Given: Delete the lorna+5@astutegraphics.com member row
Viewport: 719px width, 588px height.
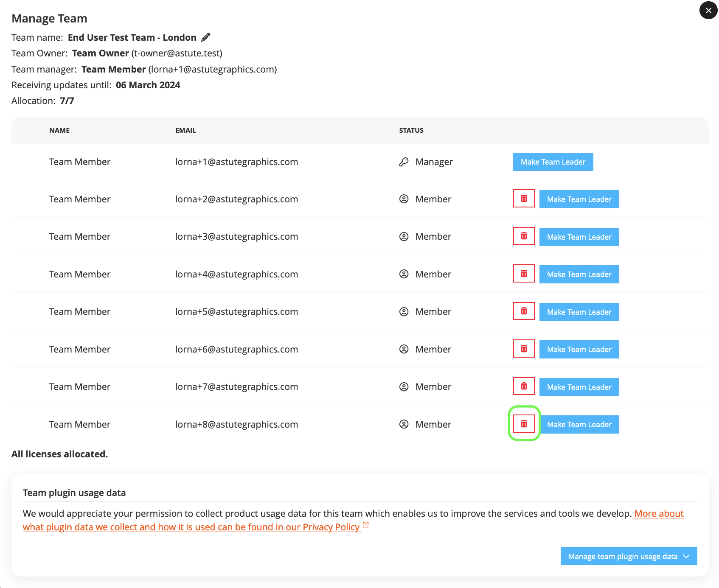Looking at the screenshot, I should (x=524, y=311).
